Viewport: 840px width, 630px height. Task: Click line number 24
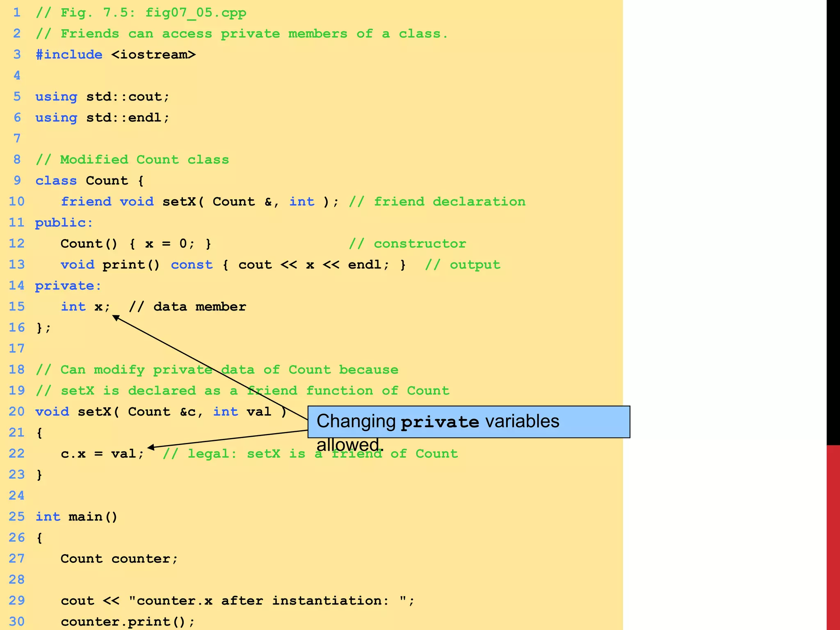coord(17,495)
